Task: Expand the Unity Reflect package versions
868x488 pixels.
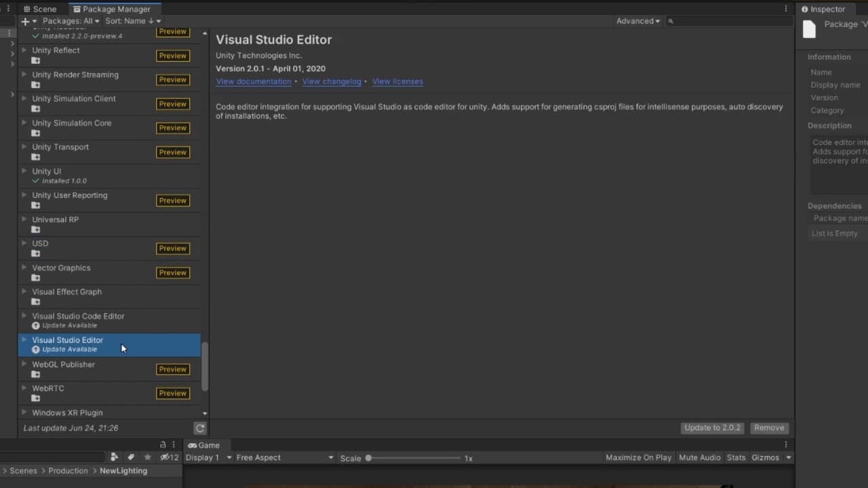Action: pyautogui.click(x=24, y=50)
